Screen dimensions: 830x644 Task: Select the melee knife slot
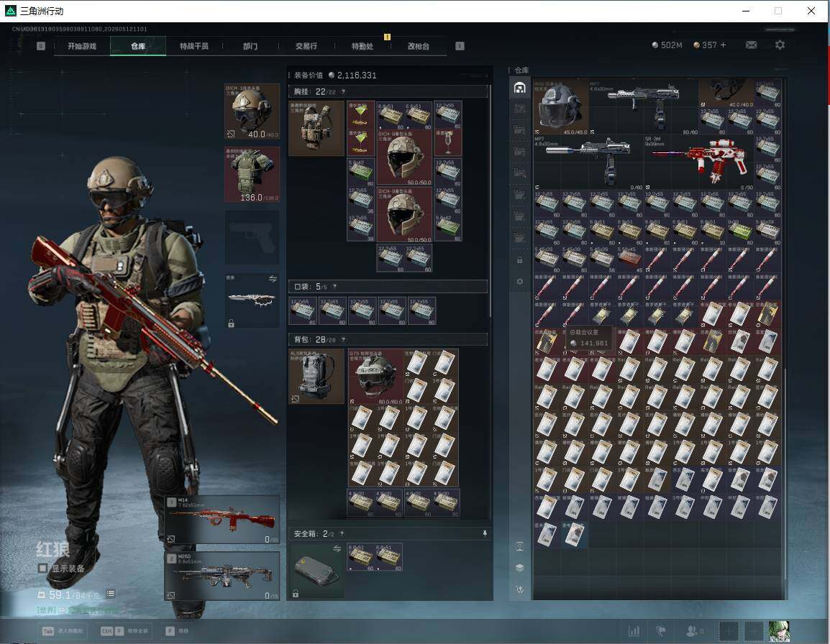pos(252,300)
